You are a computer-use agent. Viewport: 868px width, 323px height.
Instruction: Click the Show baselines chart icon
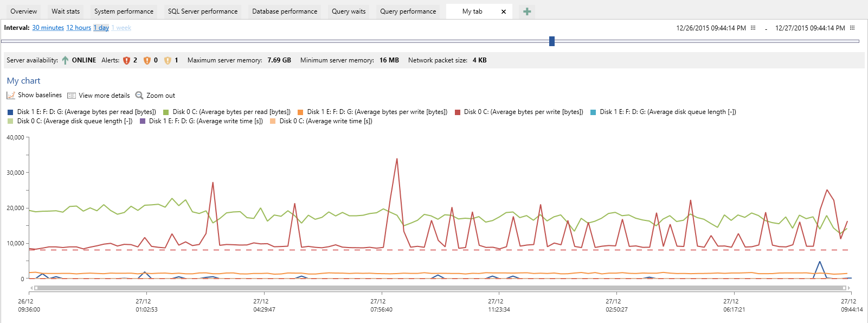(11, 95)
